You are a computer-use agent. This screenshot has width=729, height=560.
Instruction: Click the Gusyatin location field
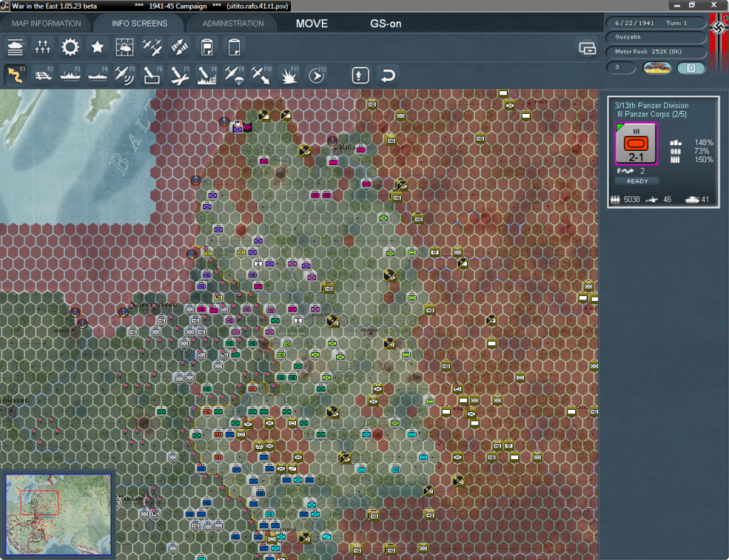(656, 37)
